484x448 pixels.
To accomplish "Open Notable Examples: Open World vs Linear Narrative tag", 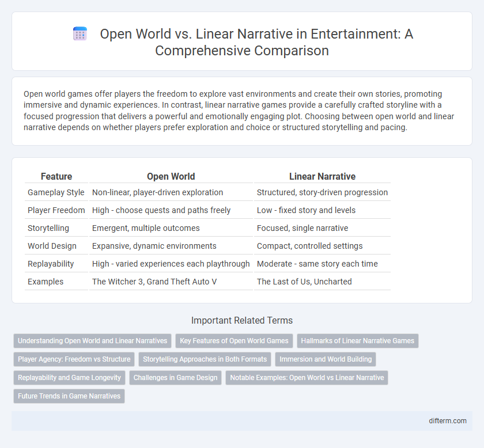I will click(307, 378).
